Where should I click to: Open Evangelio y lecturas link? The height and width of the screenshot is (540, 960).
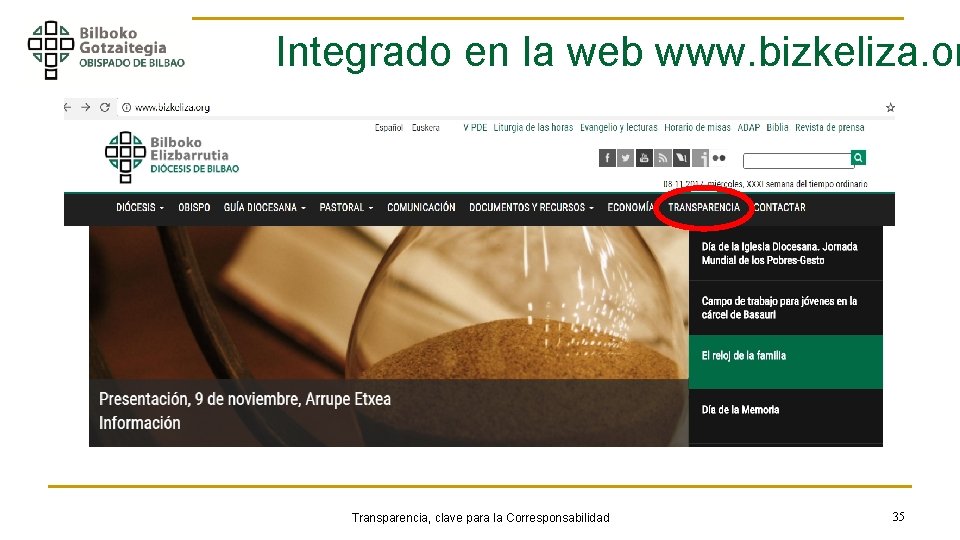(618, 127)
